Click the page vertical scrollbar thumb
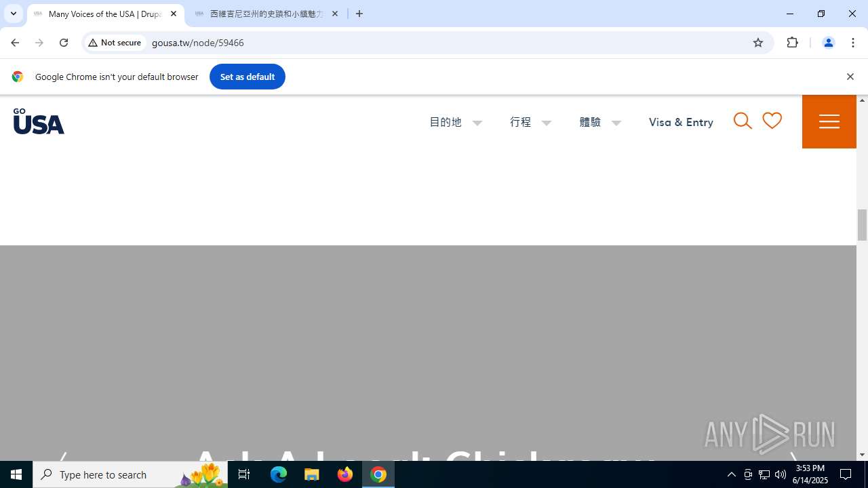868x488 pixels. pos(862,225)
